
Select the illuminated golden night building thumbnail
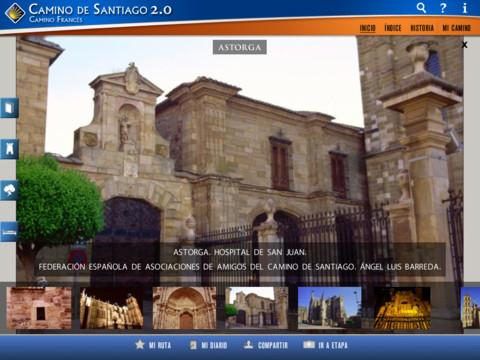[x=402, y=308]
